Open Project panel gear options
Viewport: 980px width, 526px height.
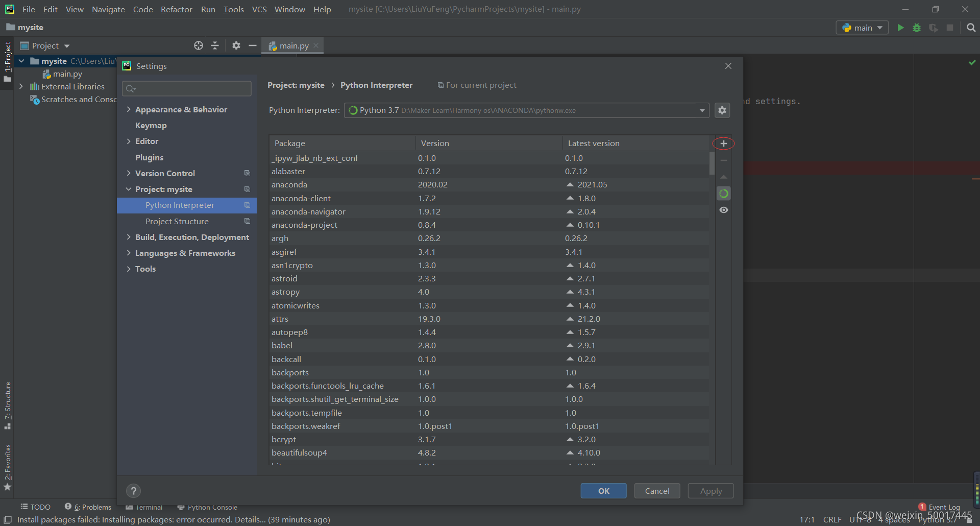(x=236, y=45)
